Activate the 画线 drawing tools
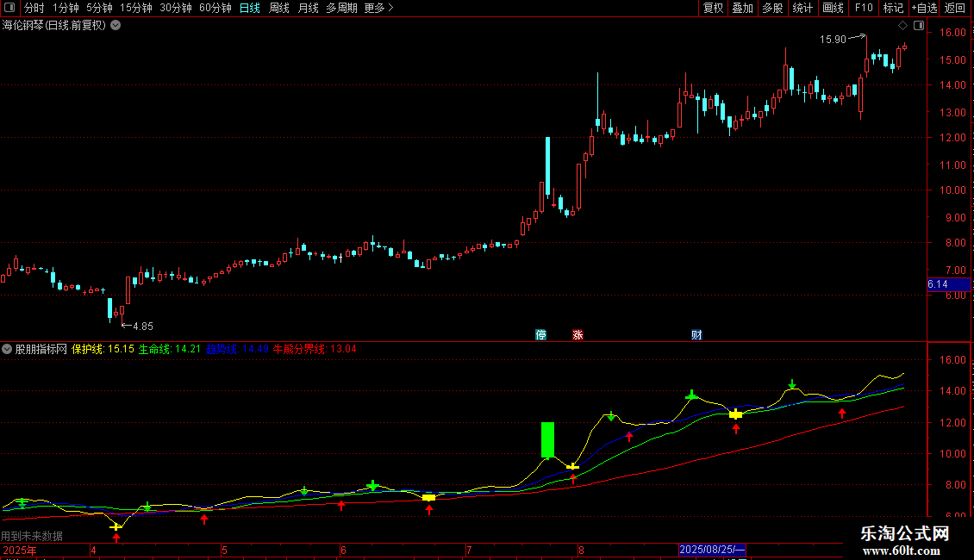974x560 pixels. click(833, 8)
